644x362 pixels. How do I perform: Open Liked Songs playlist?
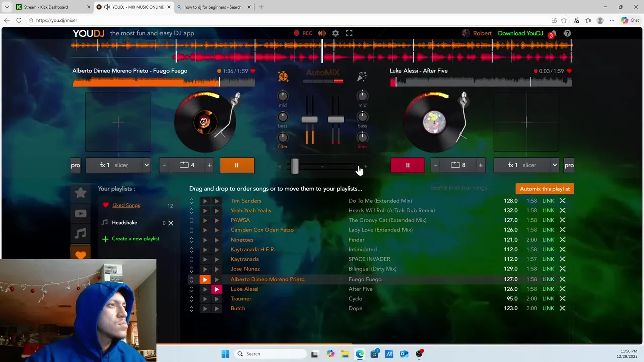pos(126,205)
